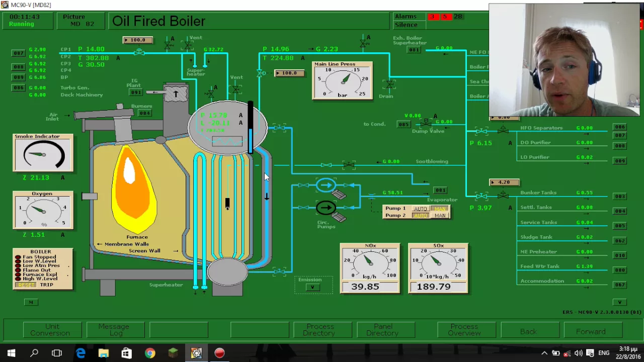The width and height of the screenshot is (644, 362).
Task: Click the control valve before Bunker Tanks
Action: pyautogui.click(x=503, y=195)
